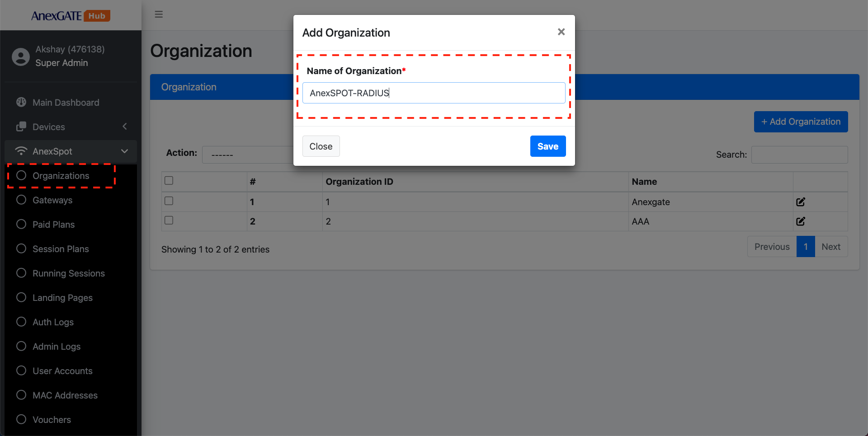Click the AnexSpot wifi icon
The image size is (868, 436).
pos(21,151)
